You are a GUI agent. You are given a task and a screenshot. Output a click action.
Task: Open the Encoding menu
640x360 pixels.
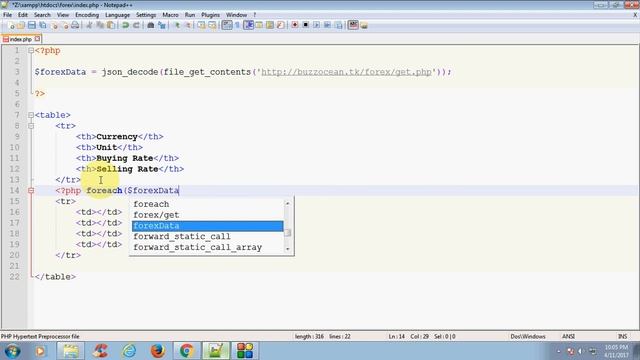[x=87, y=15]
